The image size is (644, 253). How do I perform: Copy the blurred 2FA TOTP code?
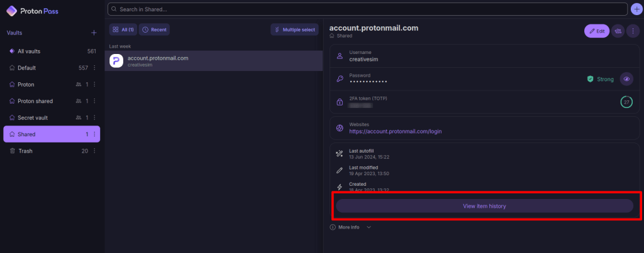[360, 105]
